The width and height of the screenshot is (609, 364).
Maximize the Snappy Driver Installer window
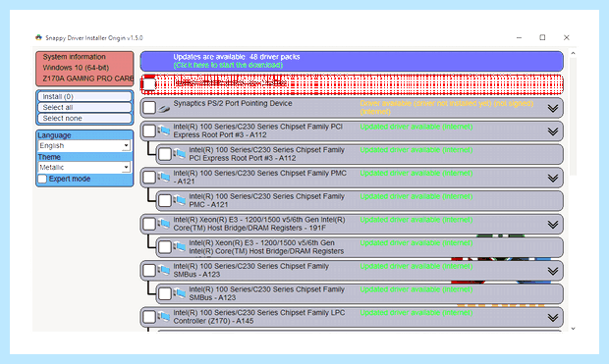click(542, 37)
